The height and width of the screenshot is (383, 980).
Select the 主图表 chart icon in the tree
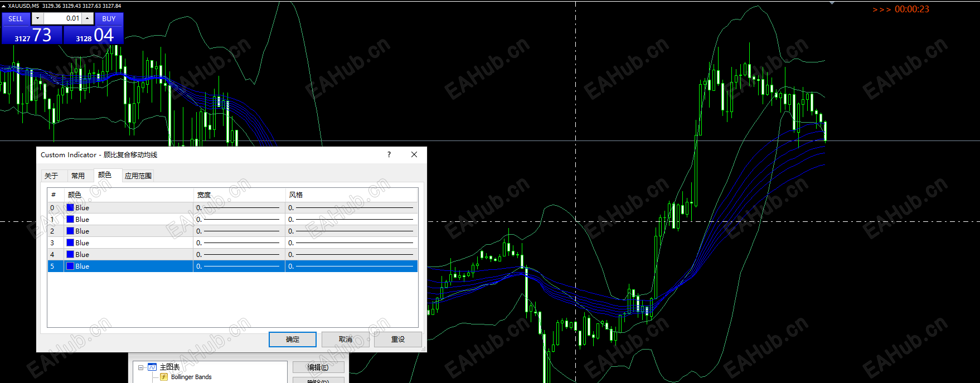(152, 367)
